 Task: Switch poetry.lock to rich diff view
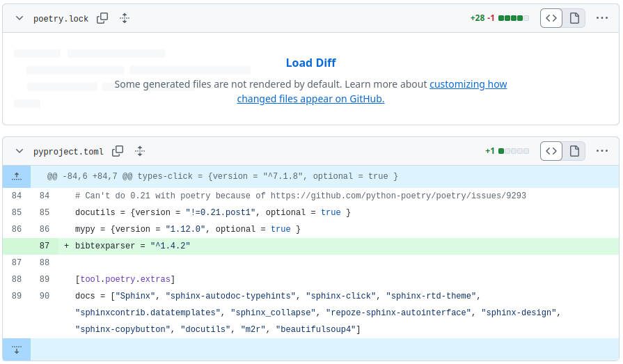pyautogui.click(x=574, y=19)
